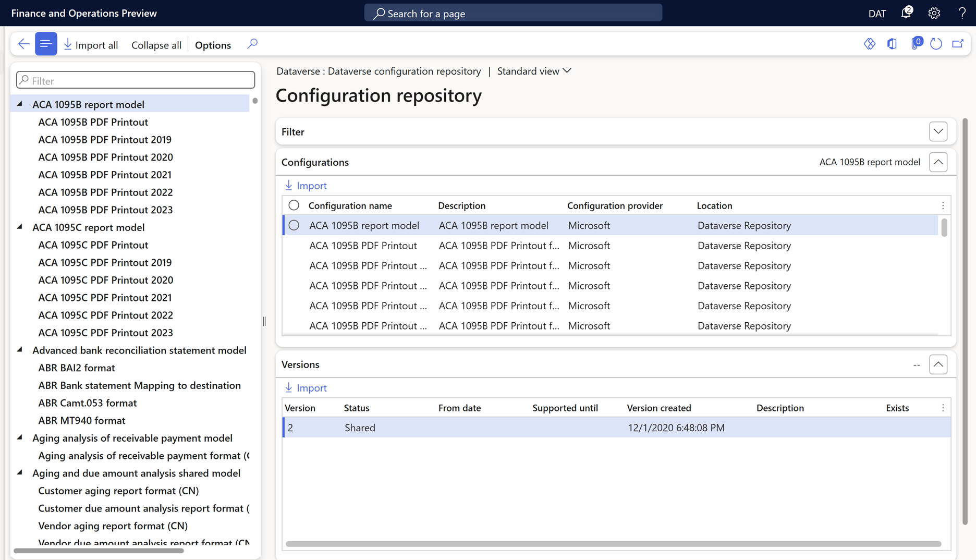This screenshot has width=976, height=560.
Task: Select all rows via header radio circle
Action: (x=294, y=205)
